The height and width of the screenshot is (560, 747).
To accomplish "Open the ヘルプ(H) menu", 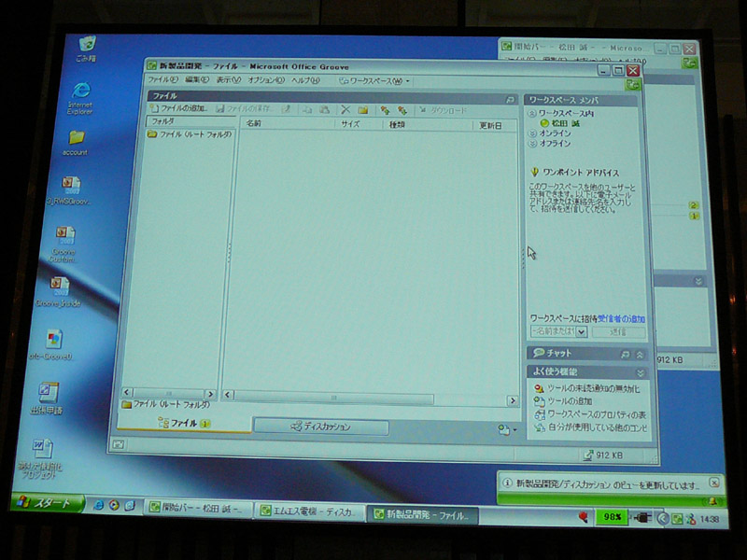I will 305,80.
